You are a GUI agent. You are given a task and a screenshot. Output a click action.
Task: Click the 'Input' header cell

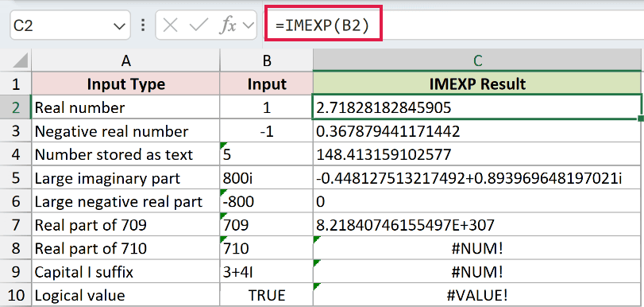[x=267, y=84]
